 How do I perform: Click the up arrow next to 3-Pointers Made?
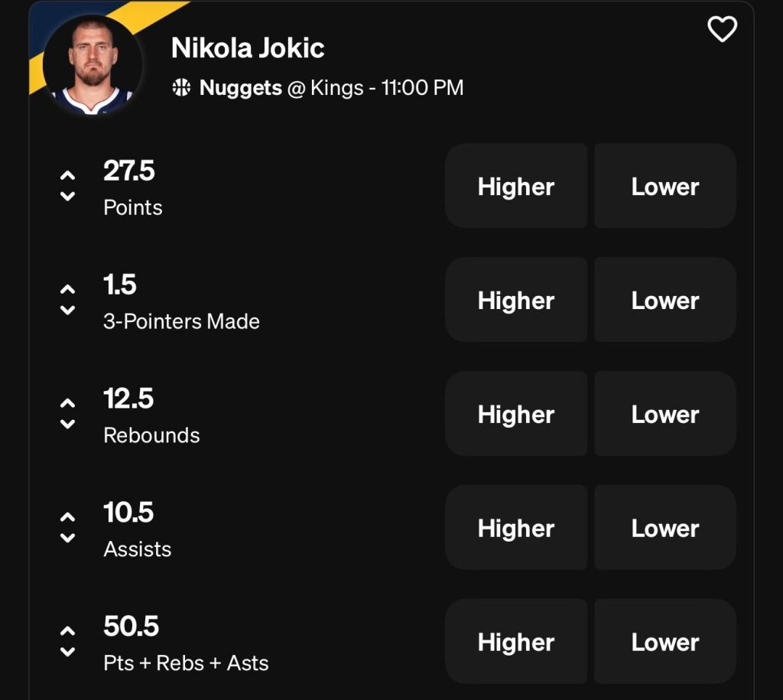click(67, 288)
